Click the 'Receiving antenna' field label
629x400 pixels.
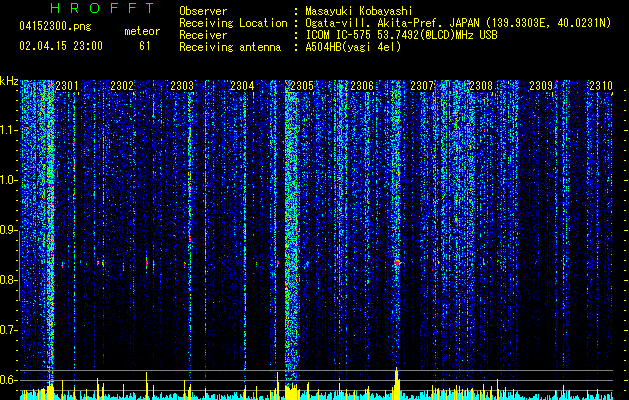[230, 47]
